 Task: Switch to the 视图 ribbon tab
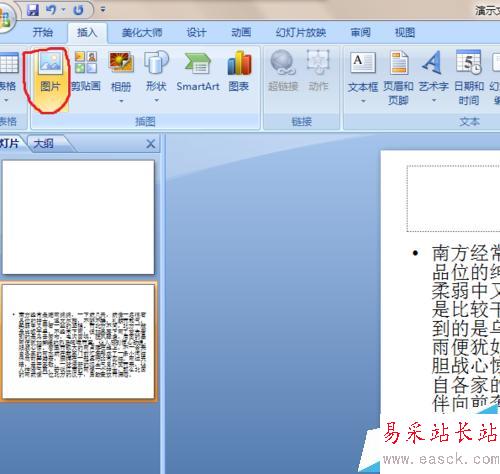tap(405, 33)
